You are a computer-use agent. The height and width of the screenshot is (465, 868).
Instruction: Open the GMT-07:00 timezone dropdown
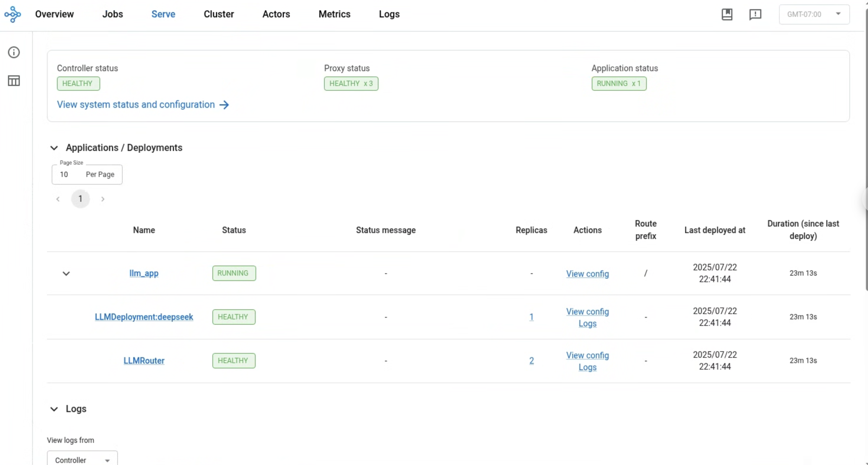[814, 14]
